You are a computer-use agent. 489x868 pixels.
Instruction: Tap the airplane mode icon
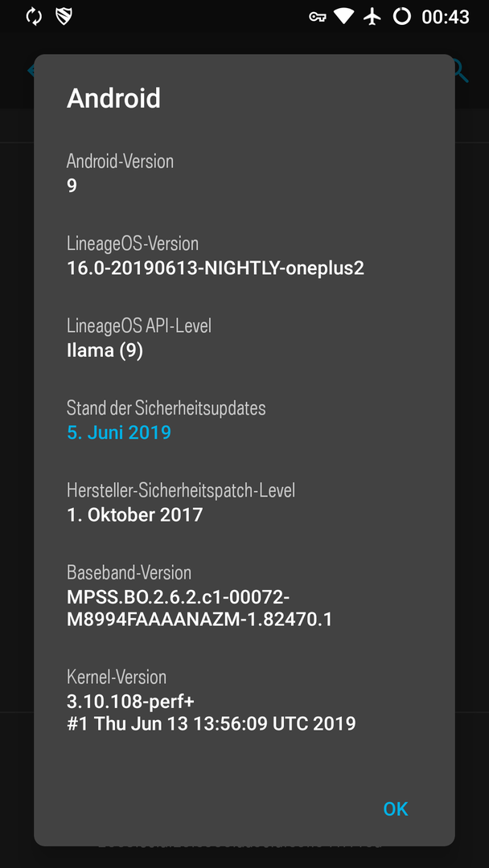372,17
